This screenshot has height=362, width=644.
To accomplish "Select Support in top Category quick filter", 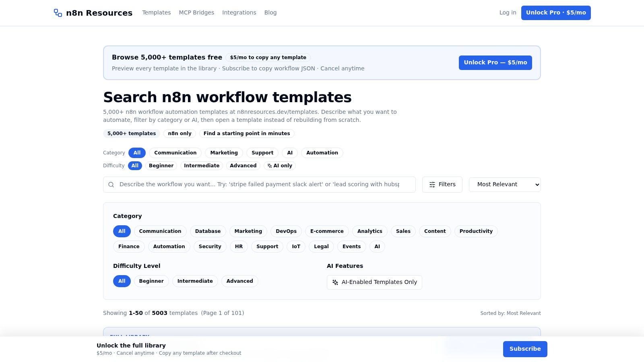I will [x=262, y=153].
